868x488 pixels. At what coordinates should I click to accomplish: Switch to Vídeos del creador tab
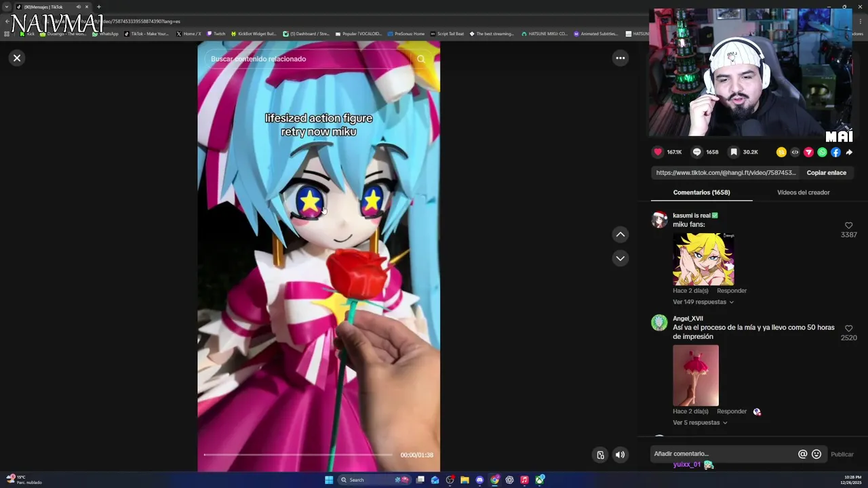803,192
